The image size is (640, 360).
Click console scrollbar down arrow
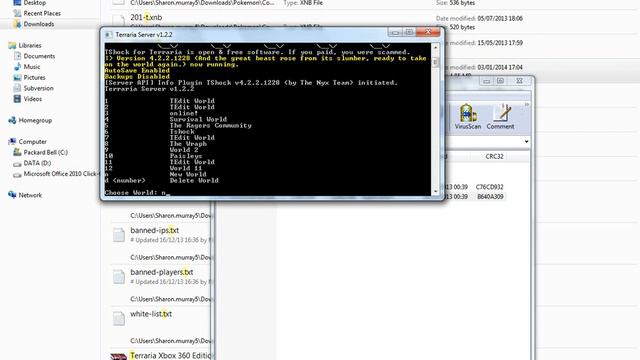[435, 191]
